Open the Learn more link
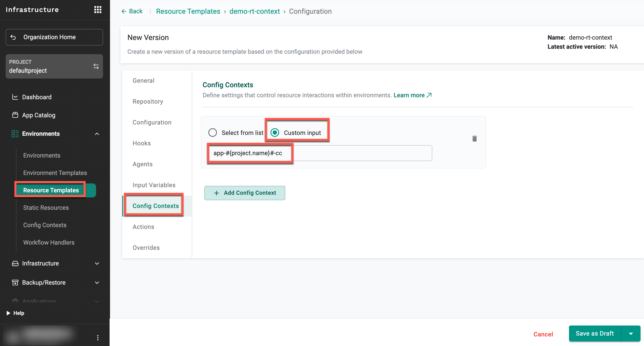Image resolution: width=644 pixels, height=346 pixels. (x=412, y=95)
